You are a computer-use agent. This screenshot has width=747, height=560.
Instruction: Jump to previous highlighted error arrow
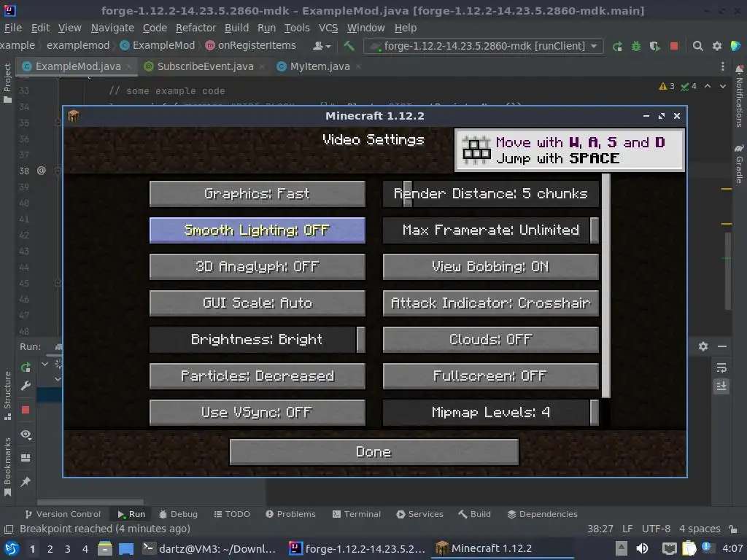coord(708,86)
